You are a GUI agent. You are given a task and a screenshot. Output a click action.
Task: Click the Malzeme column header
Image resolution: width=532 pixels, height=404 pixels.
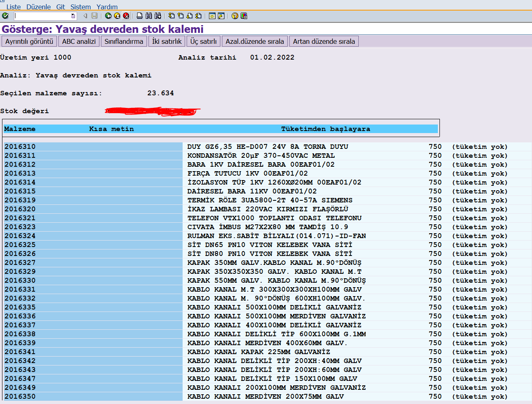click(20, 129)
